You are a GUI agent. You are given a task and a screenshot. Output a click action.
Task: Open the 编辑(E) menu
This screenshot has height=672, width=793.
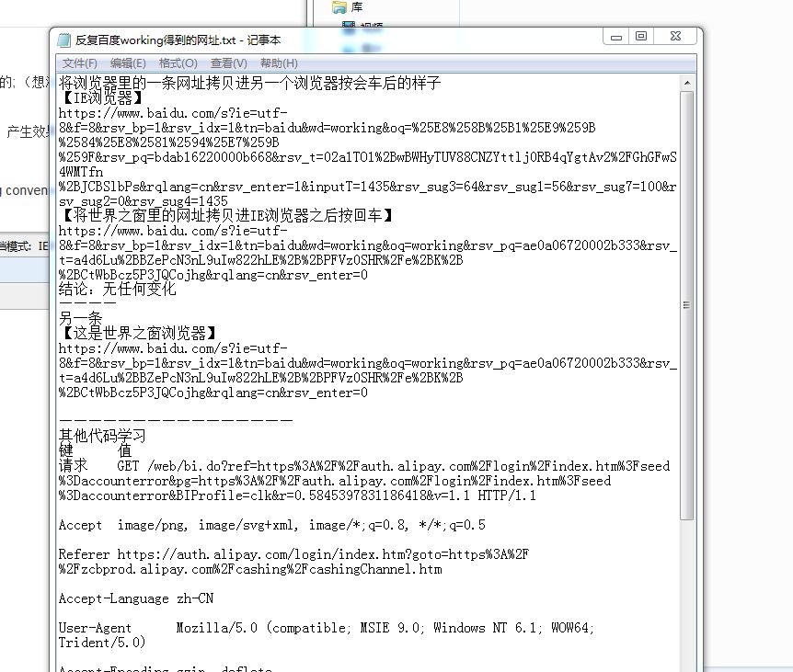click(128, 63)
